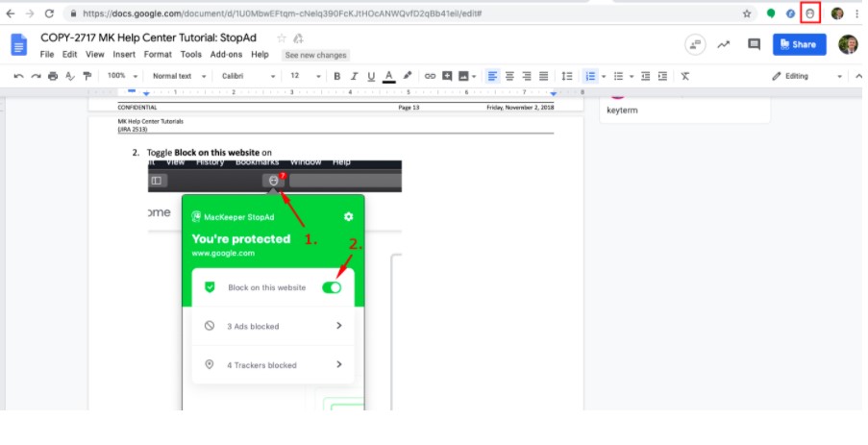Open the comment history icon left of Share
The width and height of the screenshot is (868, 445).
pyautogui.click(x=754, y=44)
